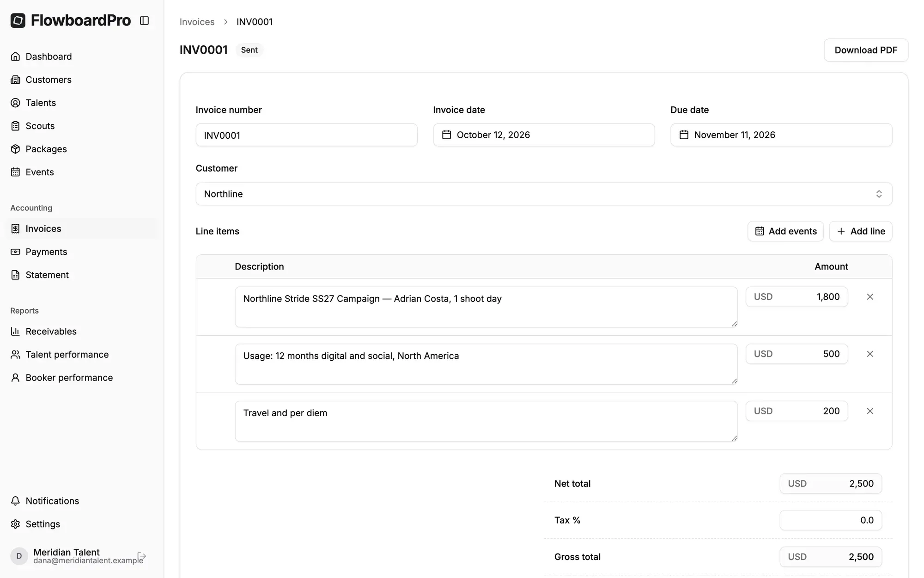
Task: Click the Invoices receipt icon
Action: 16,228
